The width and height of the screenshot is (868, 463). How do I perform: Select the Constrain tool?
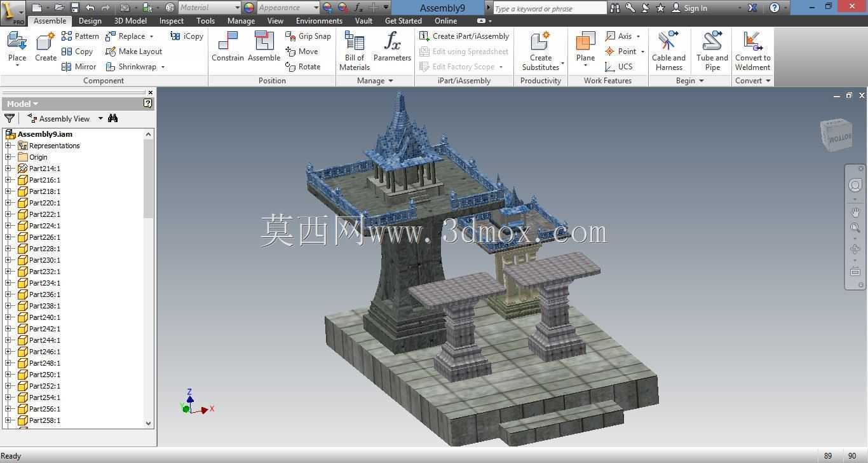227,47
